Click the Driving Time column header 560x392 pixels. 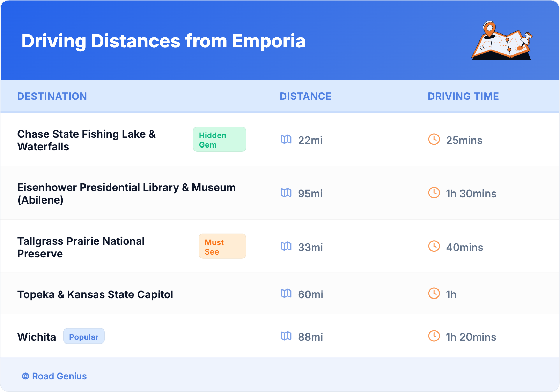(x=463, y=96)
